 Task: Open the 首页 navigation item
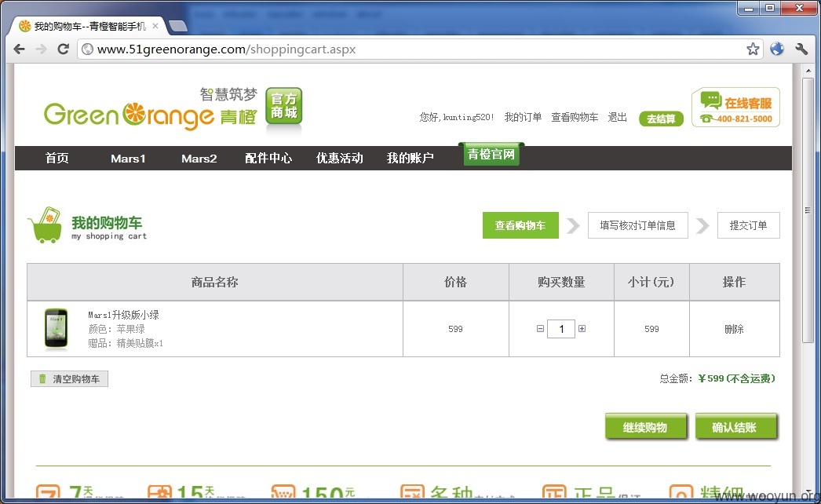tap(57, 158)
